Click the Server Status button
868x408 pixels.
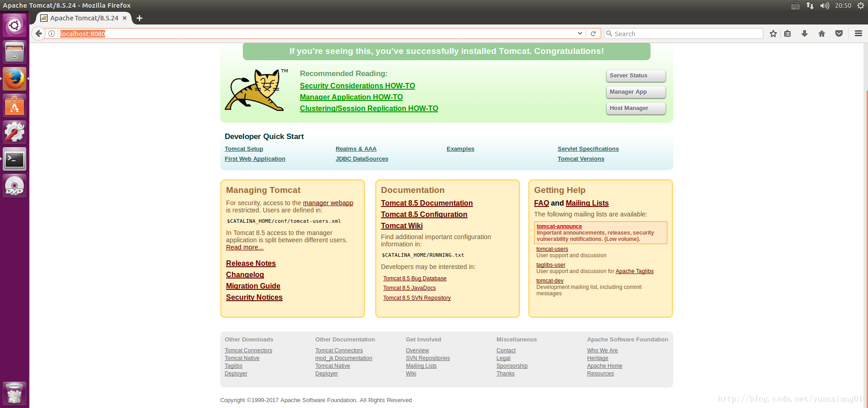pyautogui.click(x=636, y=76)
